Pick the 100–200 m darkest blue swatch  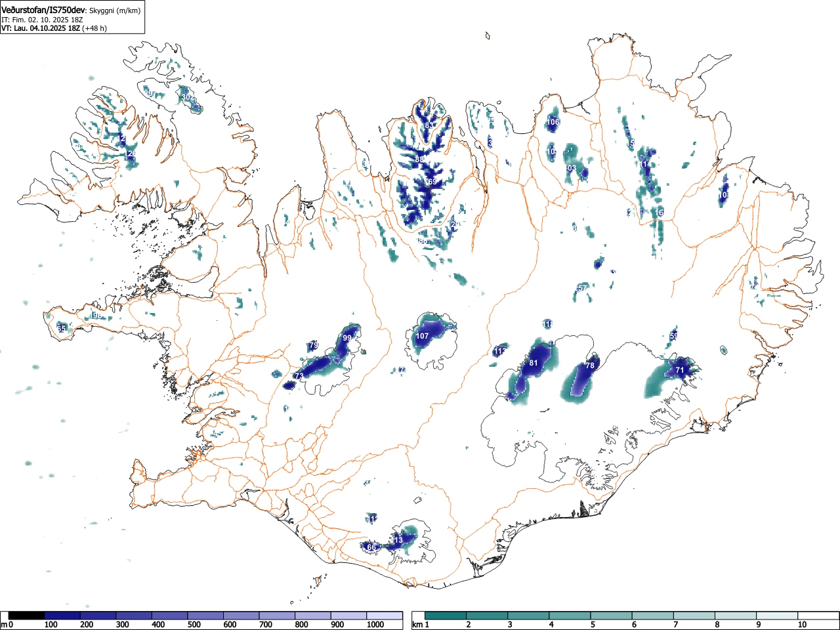[62, 616]
